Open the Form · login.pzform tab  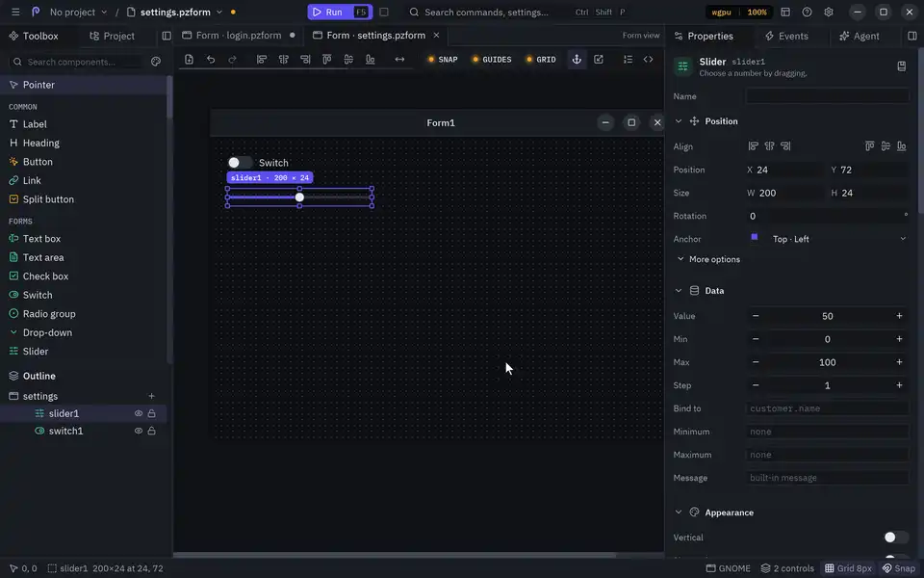tap(239, 36)
